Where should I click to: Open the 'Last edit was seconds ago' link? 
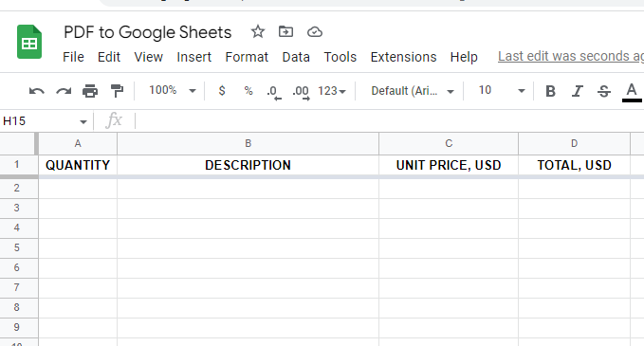(571, 56)
